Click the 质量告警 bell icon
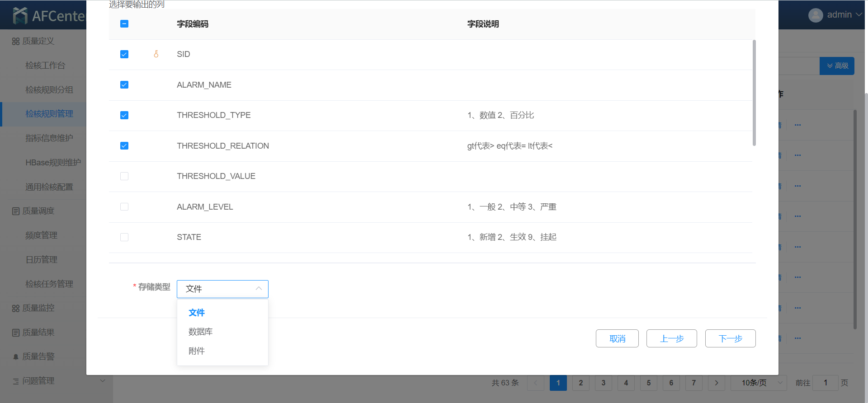The height and width of the screenshot is (403, 868). 16,357
